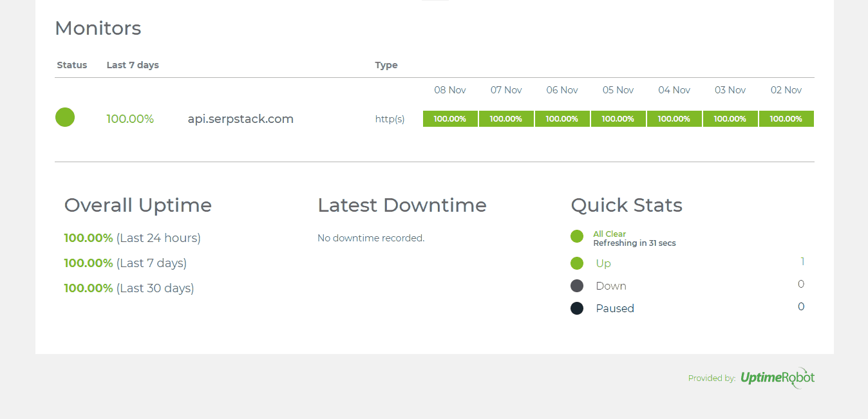Click the Down status circle in Quick Stats
The height and width of the screenshot is (419, 868).
pyautogui.click(x=577, y=285)
